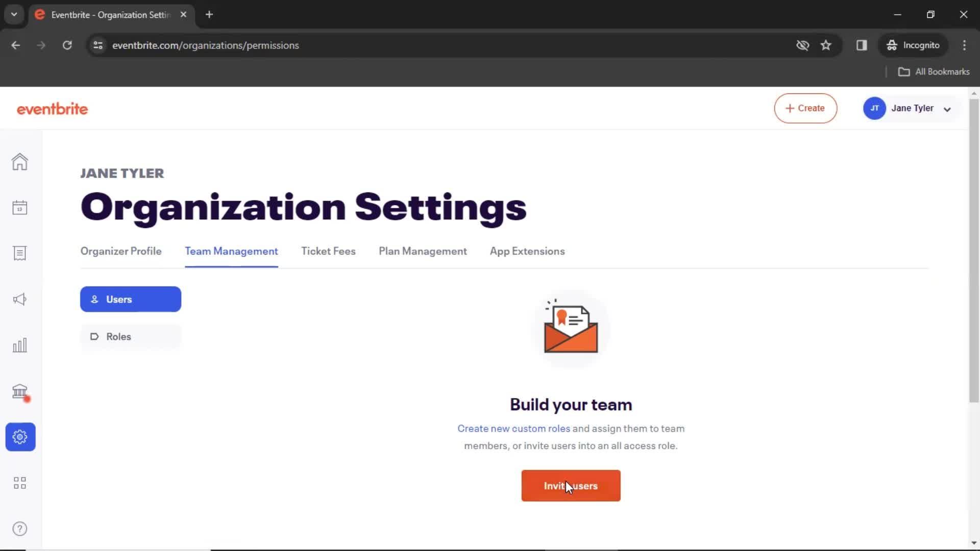The height and width of the screenshot is (551, 980).
Task: Select the Organizer Profile tab
Action: (120, 251)
